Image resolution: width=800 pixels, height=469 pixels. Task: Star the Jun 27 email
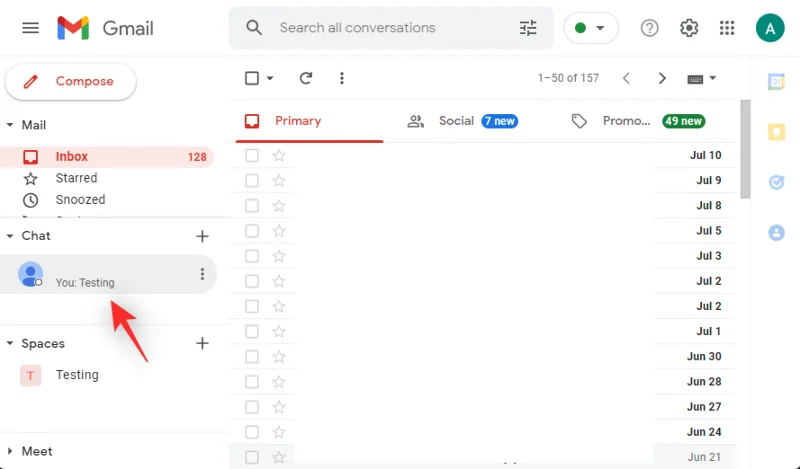pos(279,407)
